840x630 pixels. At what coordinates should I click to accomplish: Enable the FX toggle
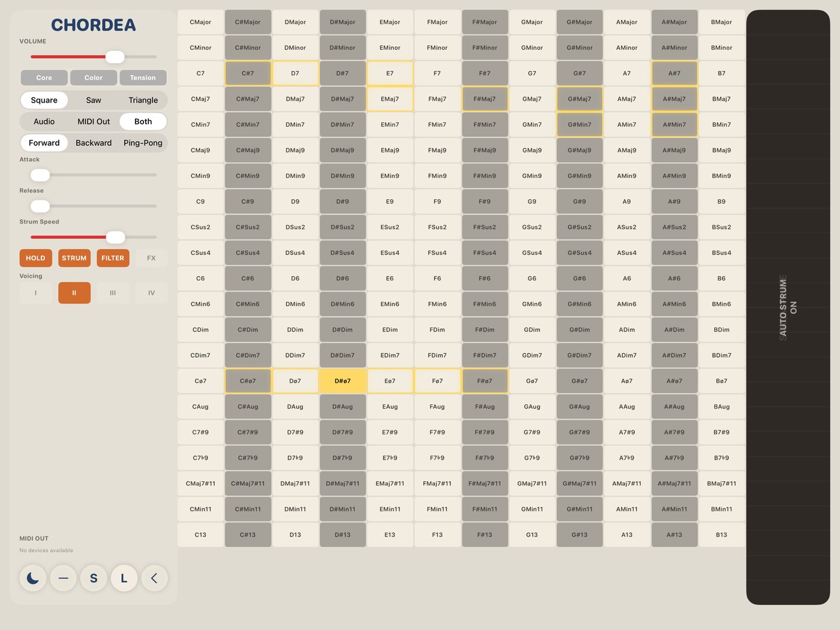[x=151, y=258]
